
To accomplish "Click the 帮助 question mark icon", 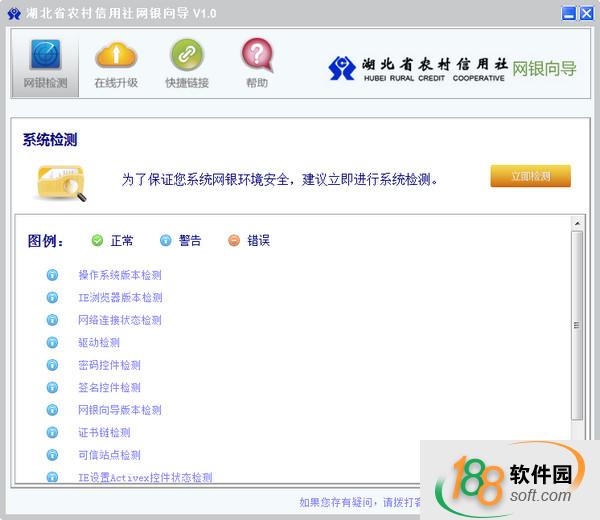I will pyautogui.click(x=257, y=55).
